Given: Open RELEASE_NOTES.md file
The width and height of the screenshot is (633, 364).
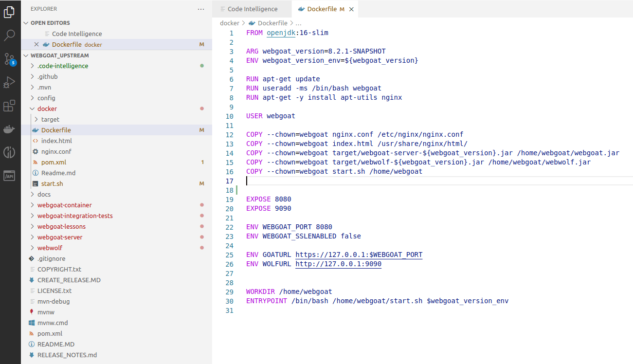Looking at the screenshot, I should pos(116,355).
